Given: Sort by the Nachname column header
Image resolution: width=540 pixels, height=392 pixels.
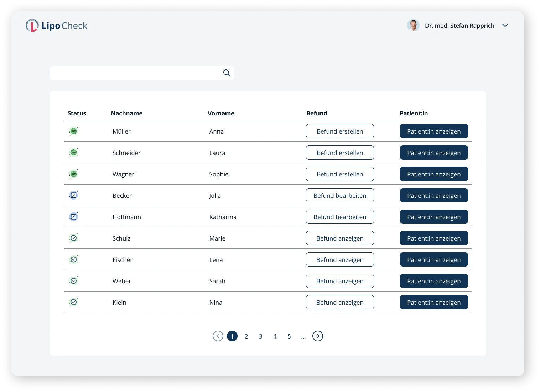Looking at the screenshot, I should coord(126,113).
